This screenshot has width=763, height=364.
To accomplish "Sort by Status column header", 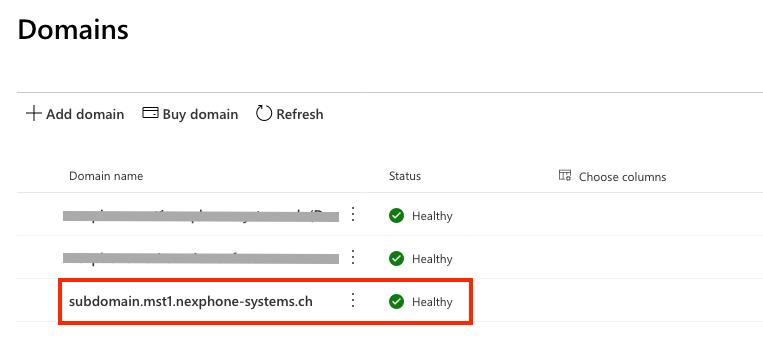I will [x=405, y=176].
